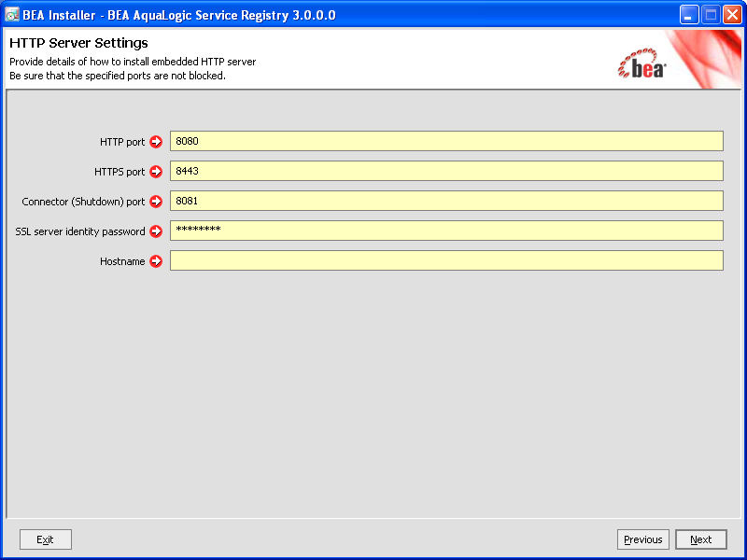Click the red arrow icon beside HTTPS port
Image resolution: width=747 pixels, height=560 pixels.
tap(156, 172)
